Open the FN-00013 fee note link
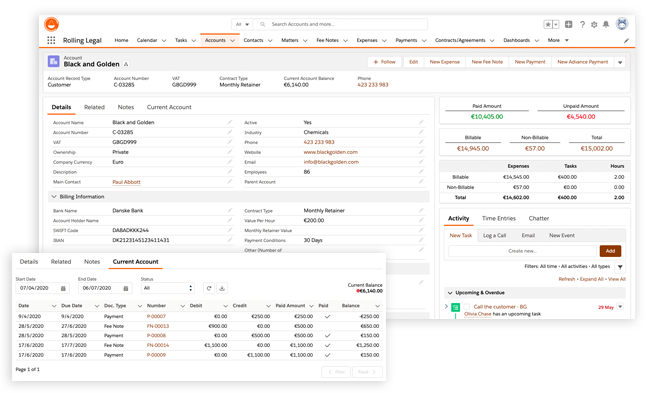Screen dimensions: 647x393 click(x=158, y=326)
